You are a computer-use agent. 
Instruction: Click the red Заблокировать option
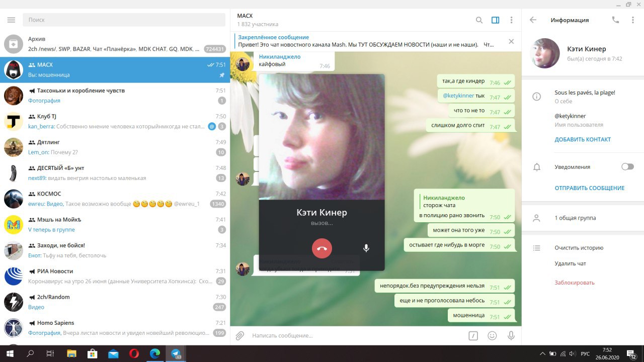575,283
